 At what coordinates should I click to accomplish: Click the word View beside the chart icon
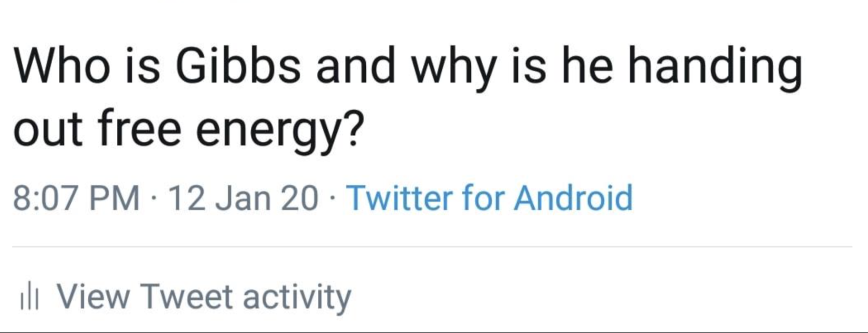93,297
